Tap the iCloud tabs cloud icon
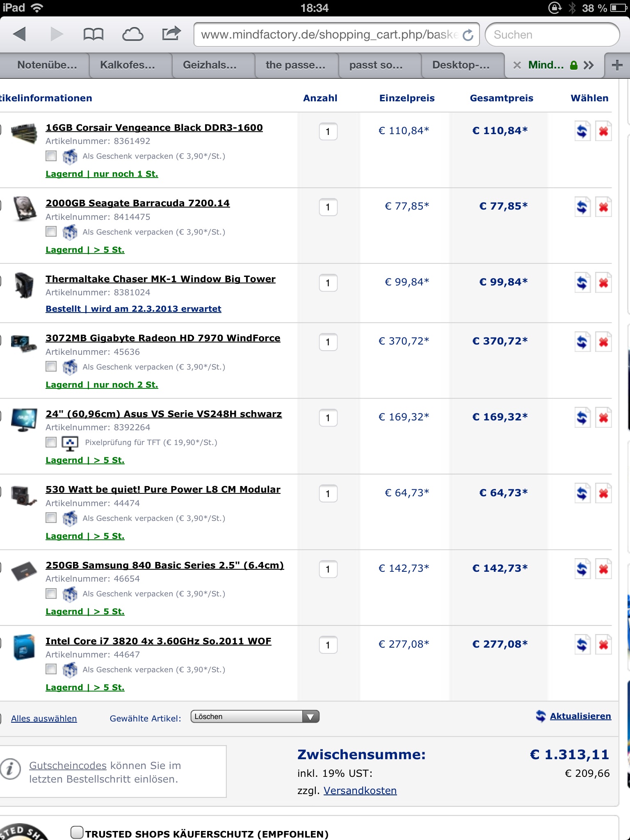630x840 pixels. coord(132,34)
